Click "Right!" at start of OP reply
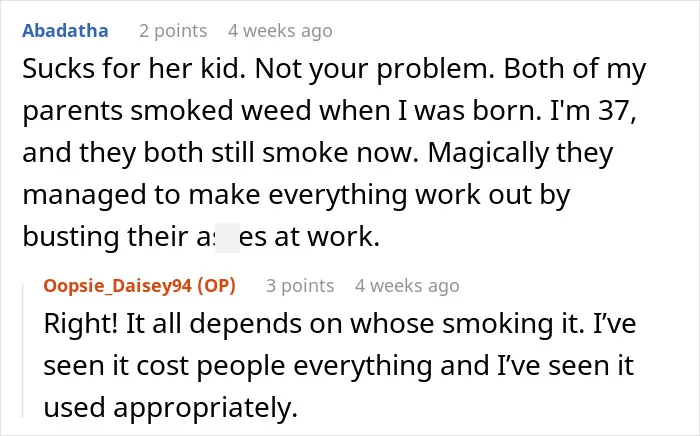Image resolution: width=700 pixels, height=436 pixels. point(81,324)
